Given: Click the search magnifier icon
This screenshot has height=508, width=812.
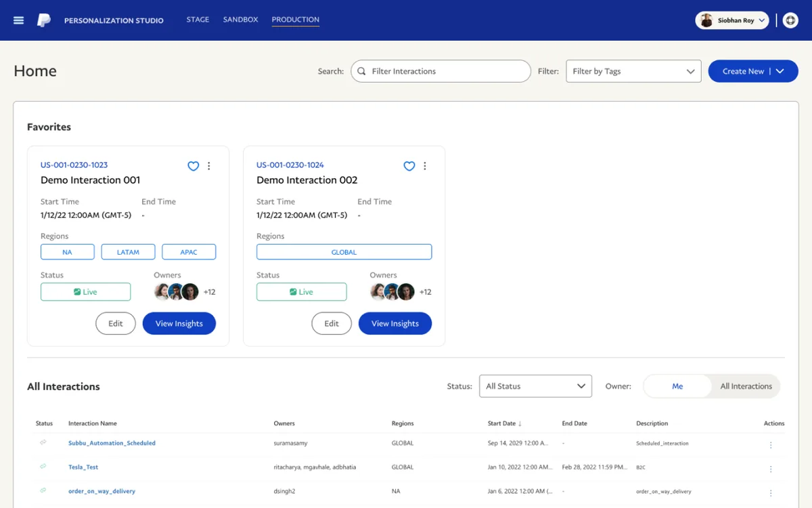Looking at the screenshot, I should tap(361, 71).
